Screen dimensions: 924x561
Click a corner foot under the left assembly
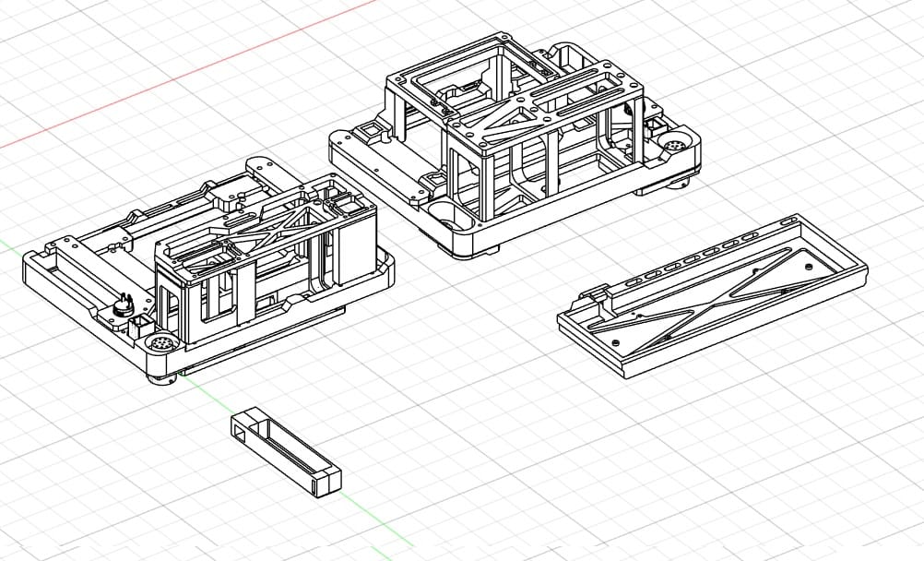161,378
